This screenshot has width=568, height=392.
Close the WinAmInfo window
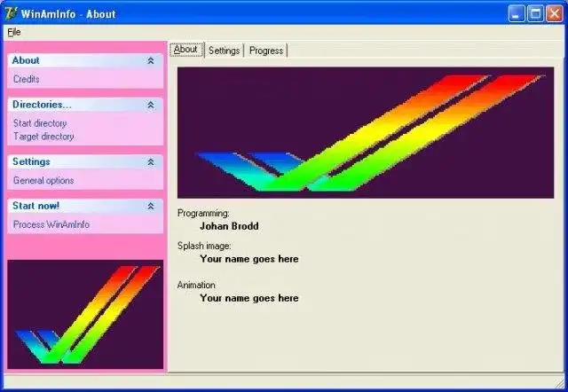pos(555,14)
